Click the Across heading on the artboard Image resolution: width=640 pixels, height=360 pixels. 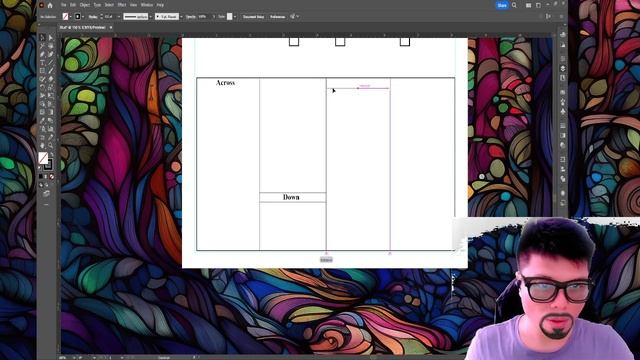click(x=225, y=83)
